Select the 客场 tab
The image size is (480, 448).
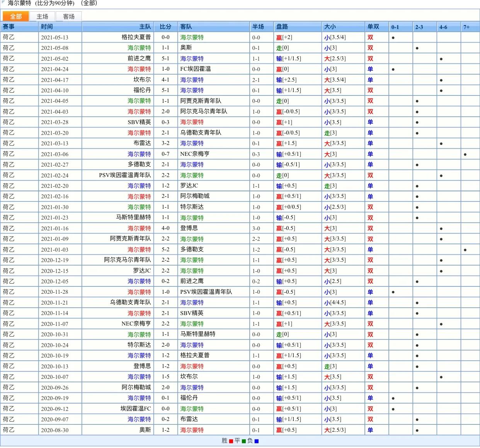click(69, 16)
